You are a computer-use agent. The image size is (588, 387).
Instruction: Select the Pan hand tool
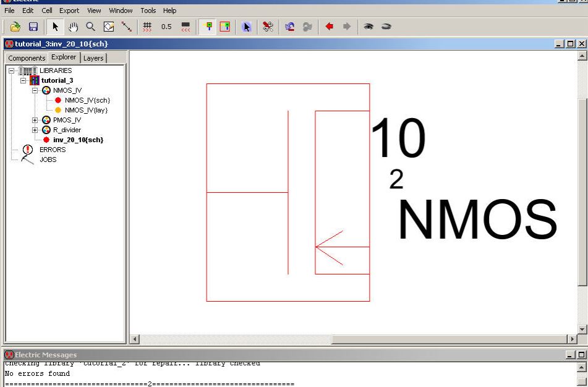coord(73,27)
